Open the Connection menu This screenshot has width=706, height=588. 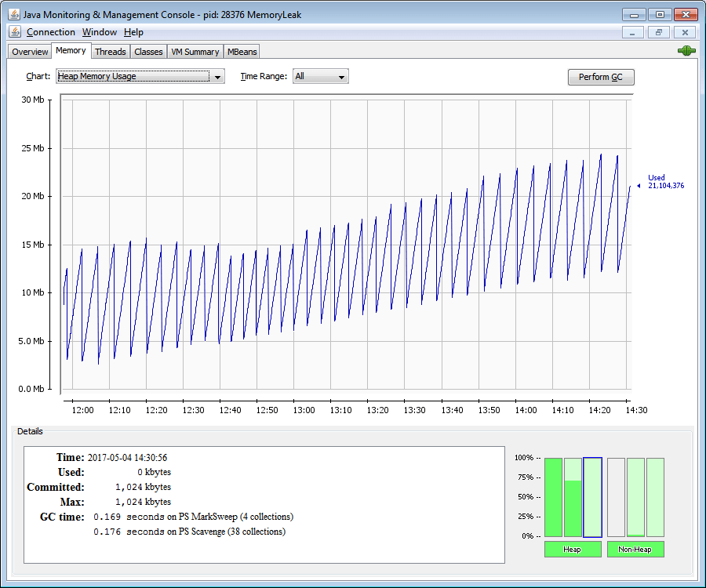50,32
